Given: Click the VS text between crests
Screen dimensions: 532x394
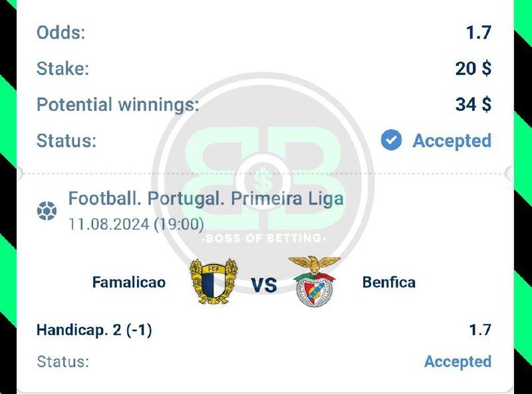Looking at the screenshot, I should point(264,286).
